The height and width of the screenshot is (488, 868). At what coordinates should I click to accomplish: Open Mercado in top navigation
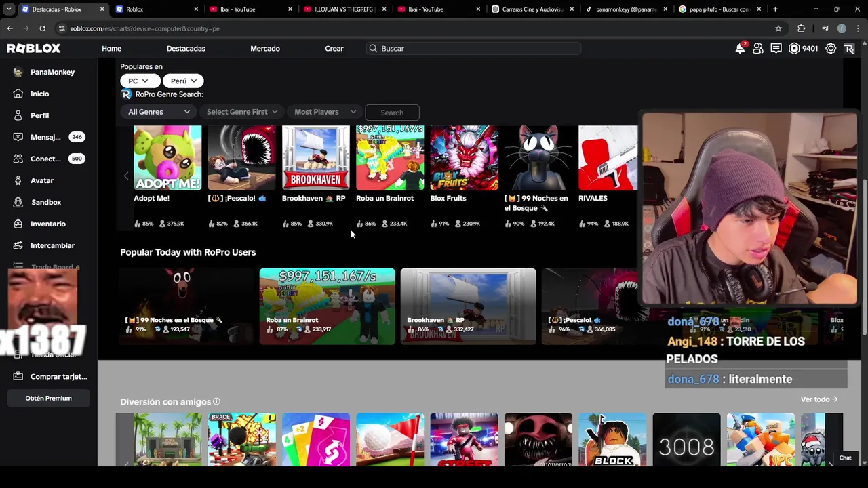point(265,49)
